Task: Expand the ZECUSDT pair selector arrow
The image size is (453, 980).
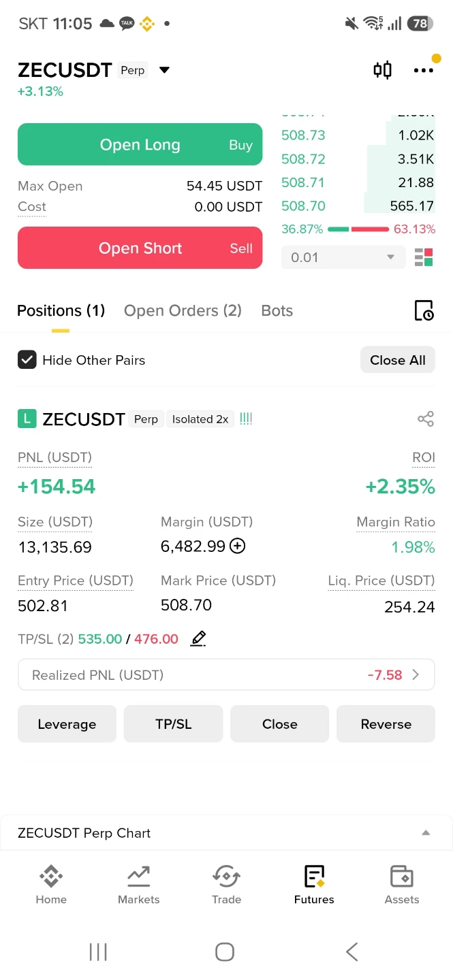Action: tap(164, 70)
